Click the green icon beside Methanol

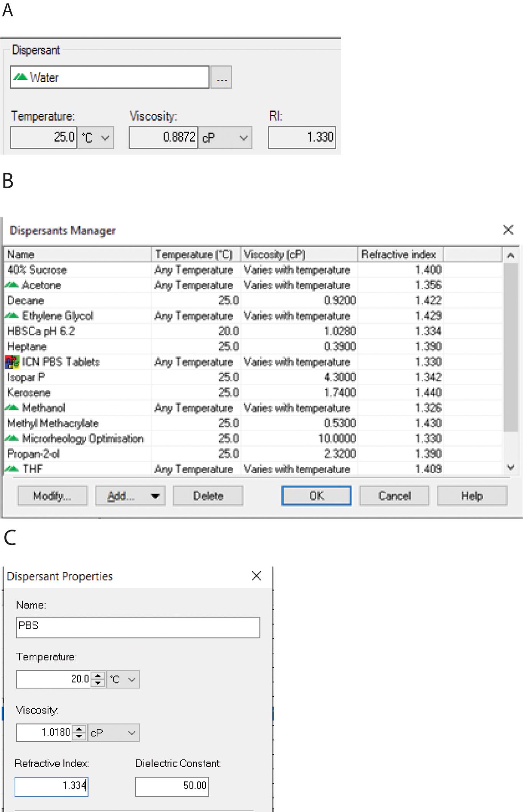click(12, 408)
